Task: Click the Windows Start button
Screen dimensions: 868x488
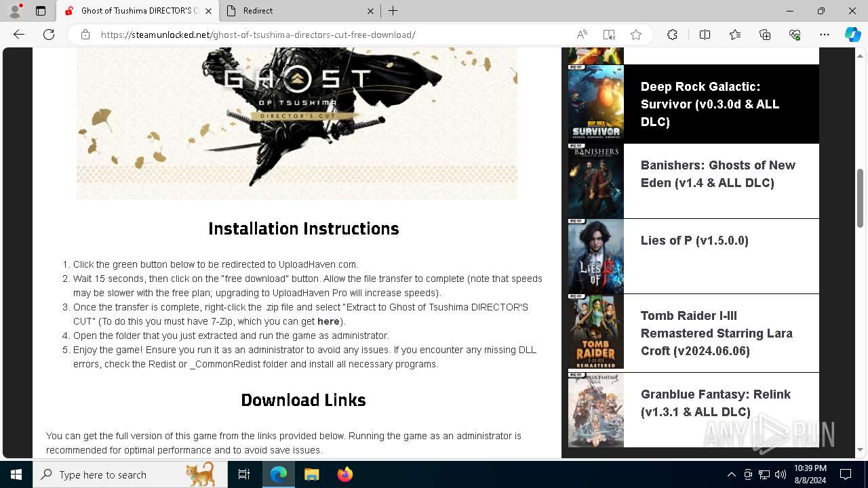Action: tap(16, 474)
